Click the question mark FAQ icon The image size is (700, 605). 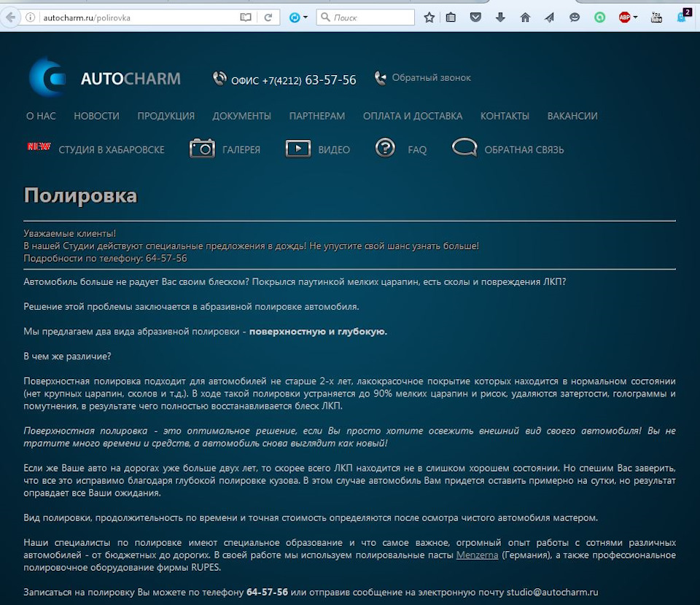(x=385, y=148)
